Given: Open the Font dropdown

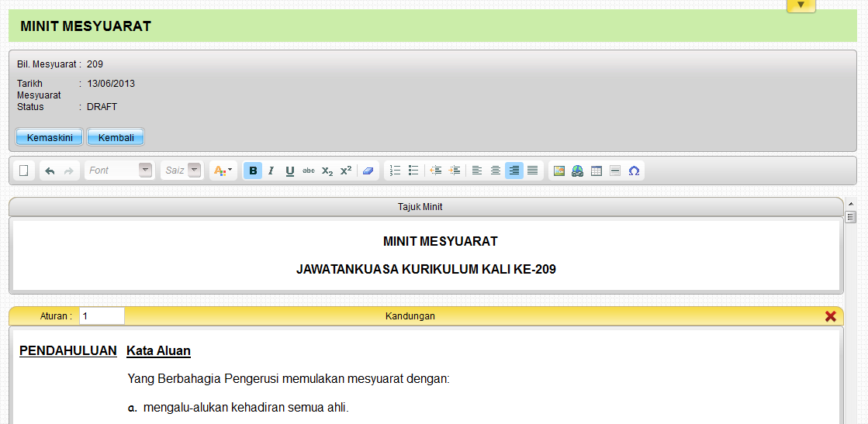Looking at the screenshot, I should point(119,171).
